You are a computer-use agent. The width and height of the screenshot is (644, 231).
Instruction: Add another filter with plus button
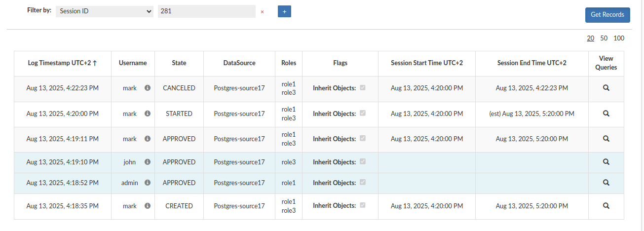(284, 11)
